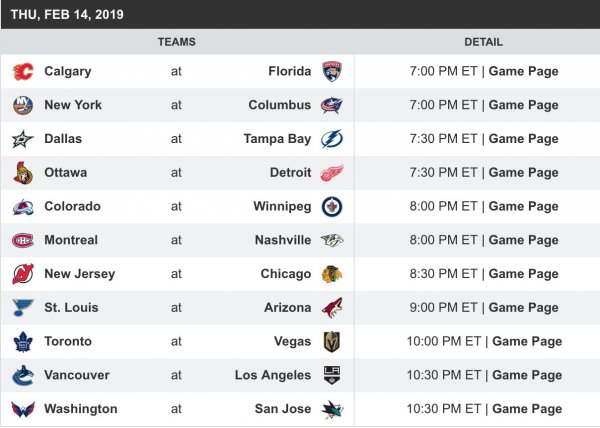
Task: Click the TEAMS column header
Action: pos(176,42)
